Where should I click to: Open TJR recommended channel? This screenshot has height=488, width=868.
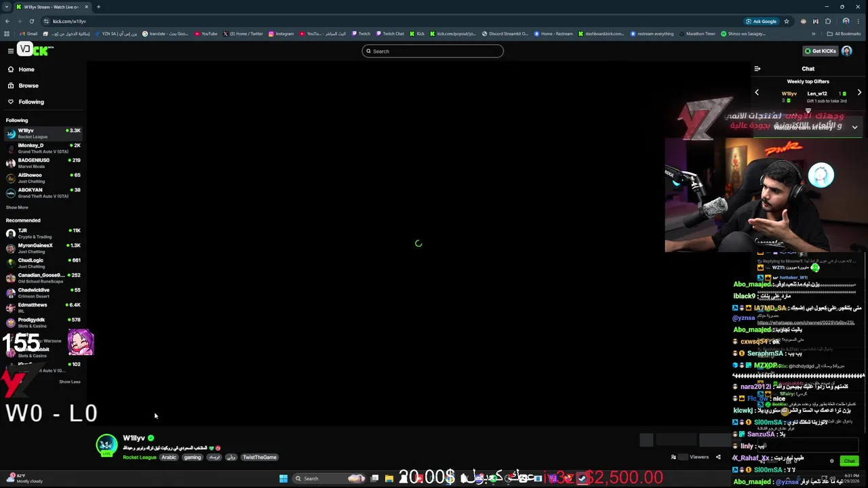tap(43, 233)
